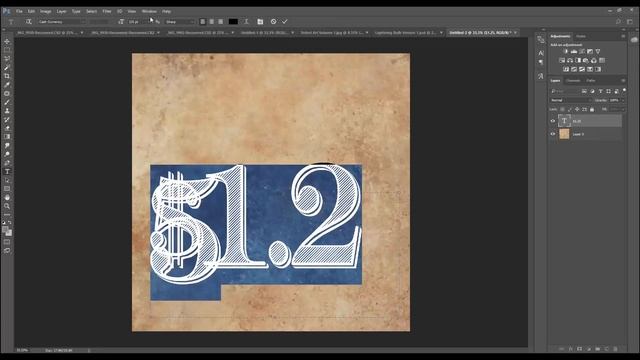
Task: Toggle lock all on layer
Action: 592,109
